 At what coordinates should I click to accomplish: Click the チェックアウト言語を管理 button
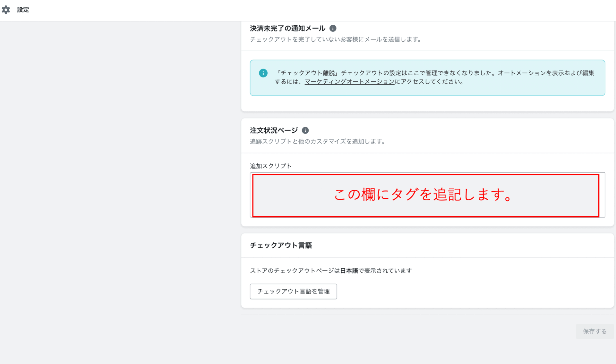(293, 291)
